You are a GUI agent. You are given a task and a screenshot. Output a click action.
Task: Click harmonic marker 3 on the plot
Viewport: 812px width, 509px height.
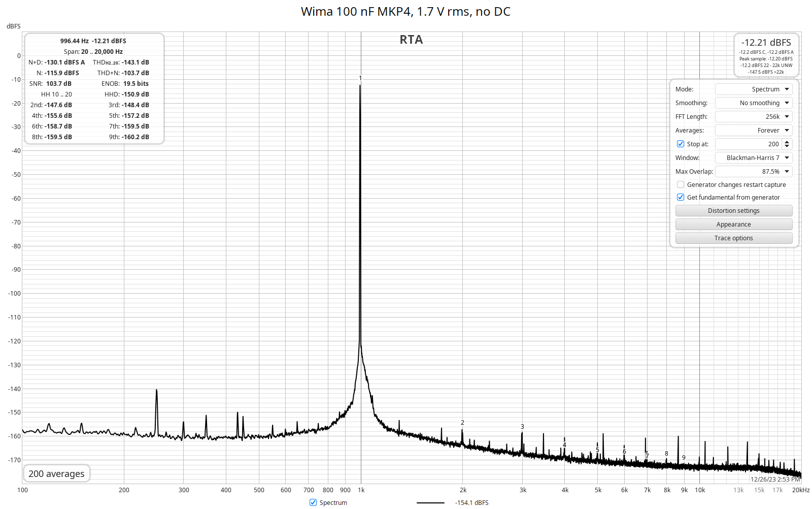[x=522, y=427]
